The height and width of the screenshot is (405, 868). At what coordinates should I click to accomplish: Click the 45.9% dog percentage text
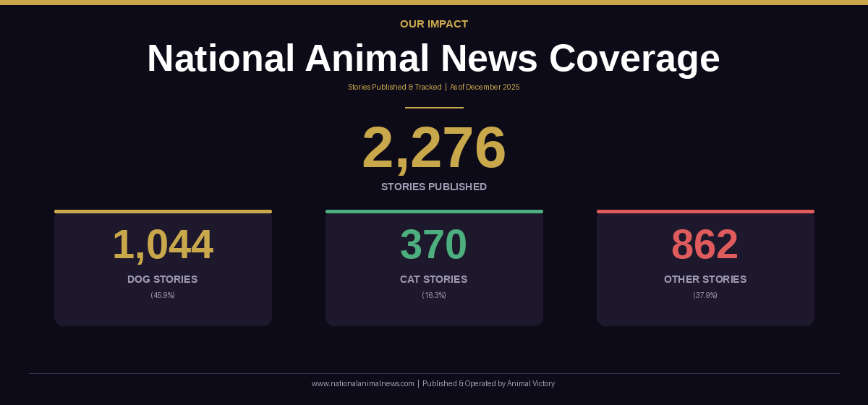pyautogui.click(x=163, y=295)
